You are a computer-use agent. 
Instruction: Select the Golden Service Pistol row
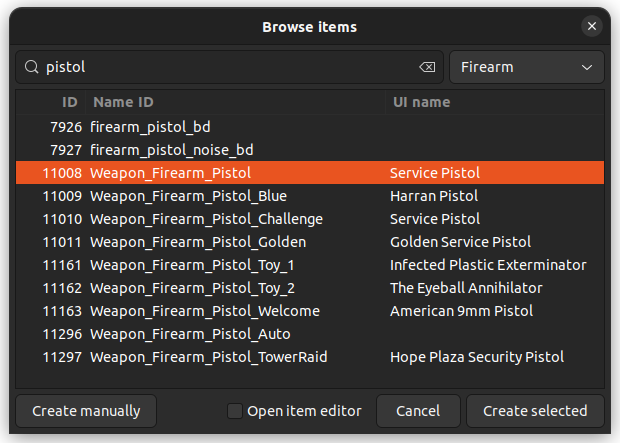pos(460,242)
